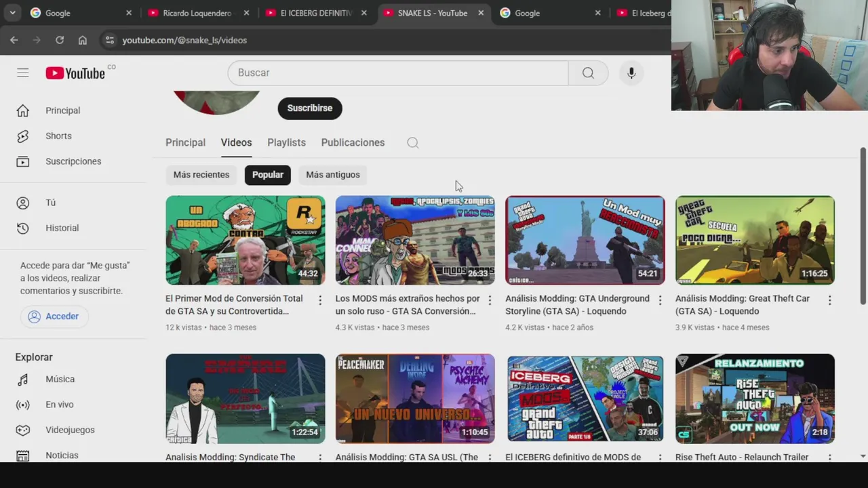Open the 44:32 video thumbnail
The width and height of the screenshot is (868, 488).
[x=245, y=240]
